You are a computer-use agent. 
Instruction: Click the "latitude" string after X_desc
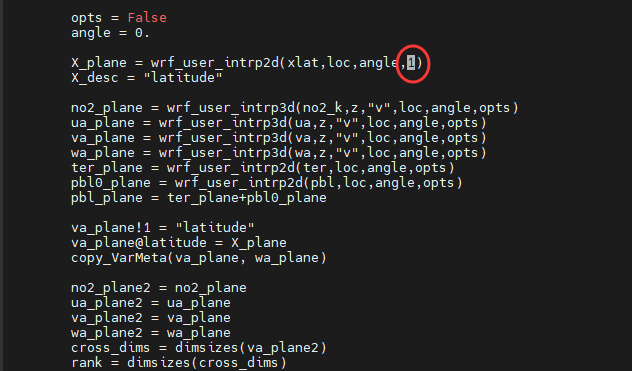pos(183,77)
